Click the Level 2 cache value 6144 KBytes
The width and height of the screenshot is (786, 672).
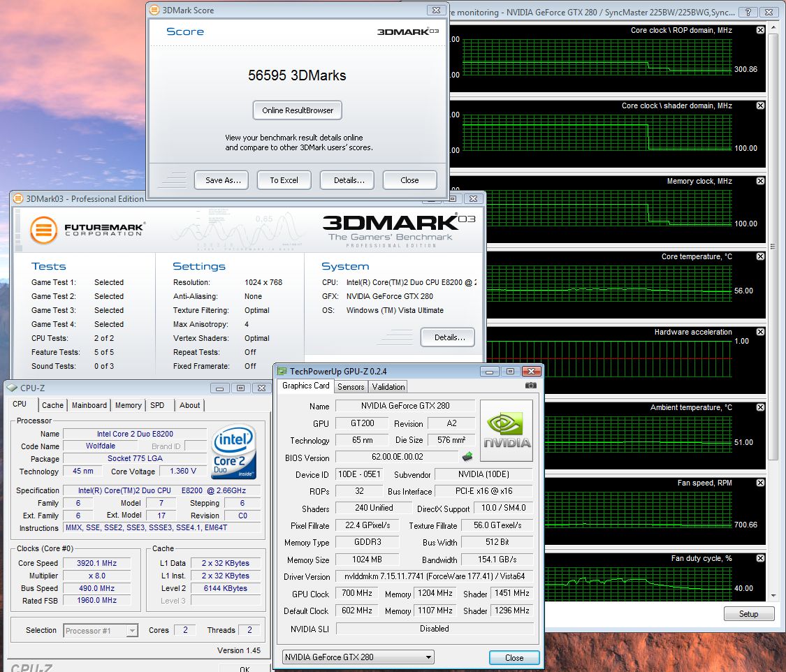pyautogui.click(x=226, y=588)
